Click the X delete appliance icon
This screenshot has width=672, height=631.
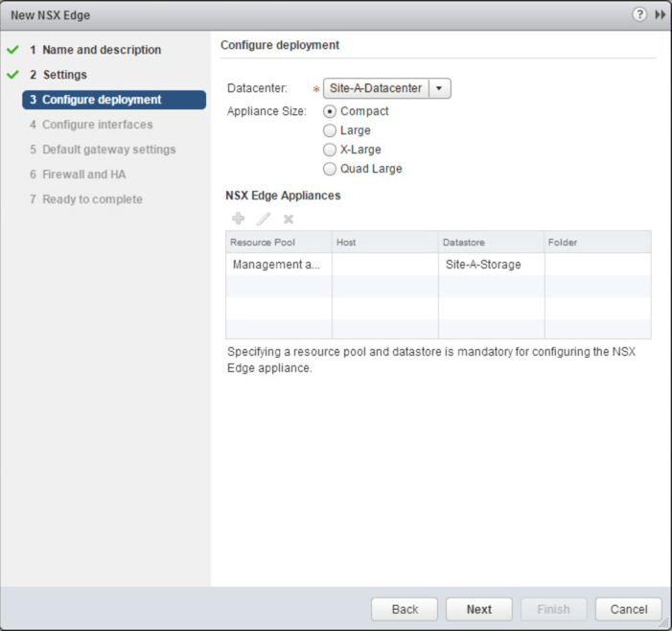point(288,219)
